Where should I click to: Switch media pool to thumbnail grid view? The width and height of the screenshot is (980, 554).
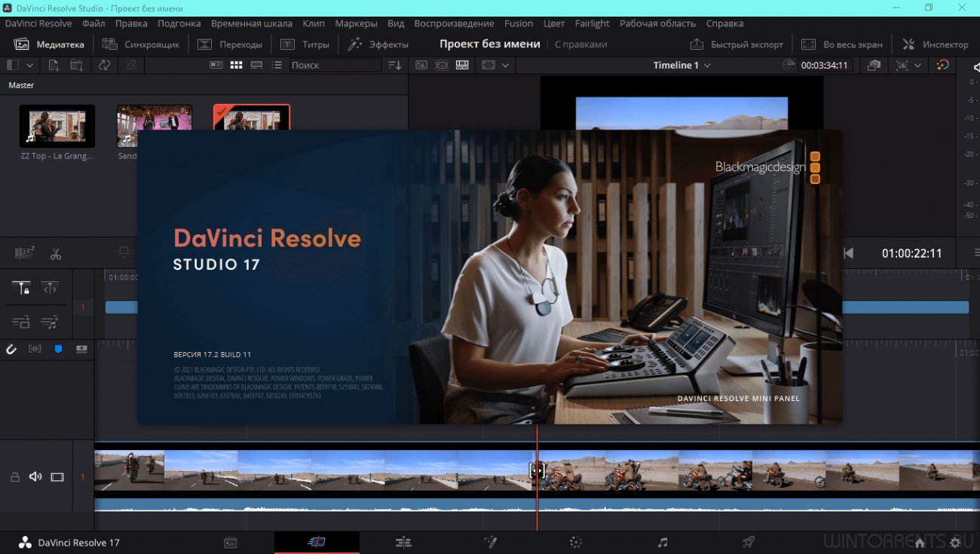(237, 66)
